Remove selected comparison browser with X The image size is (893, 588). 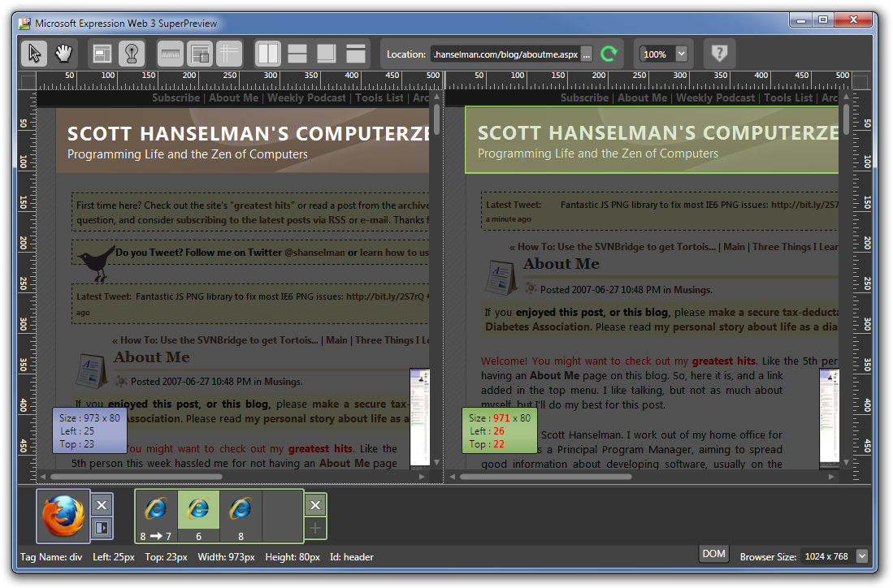[x=315, y=505]
